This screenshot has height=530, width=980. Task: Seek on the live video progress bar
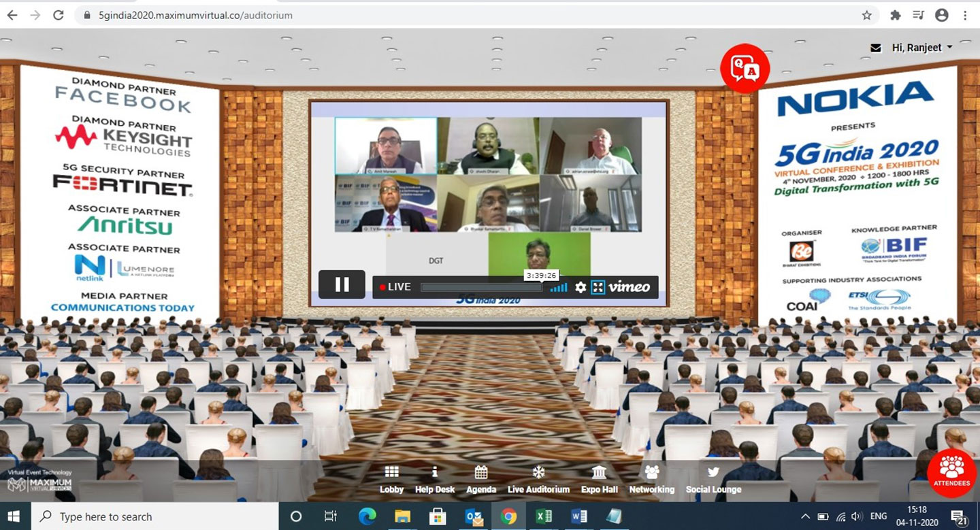(x=481, y=287)
